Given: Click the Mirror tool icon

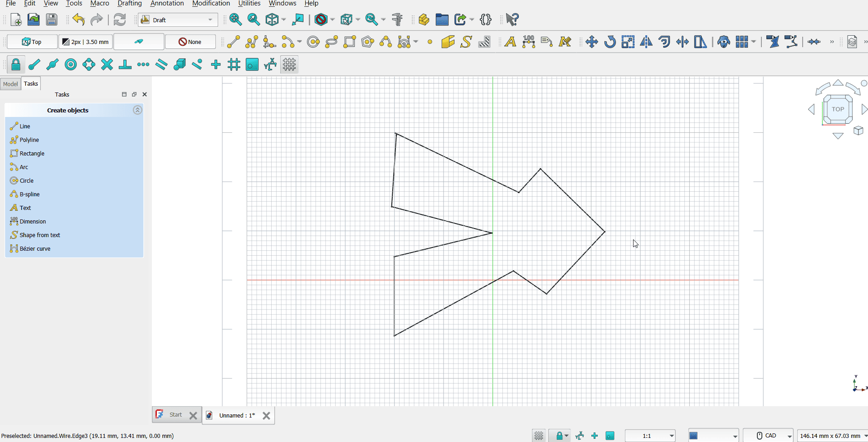Looking at the screenshot, I should [646, 42].
